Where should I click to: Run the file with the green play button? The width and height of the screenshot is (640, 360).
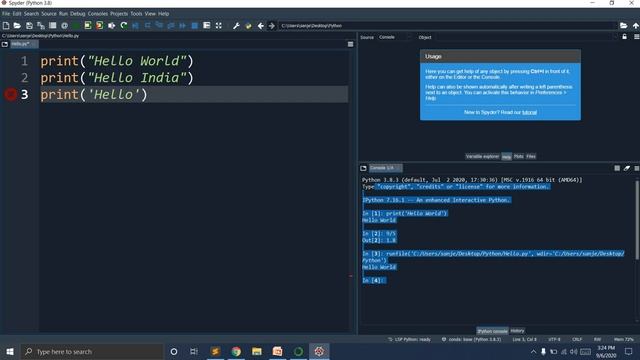coord(76,26)
